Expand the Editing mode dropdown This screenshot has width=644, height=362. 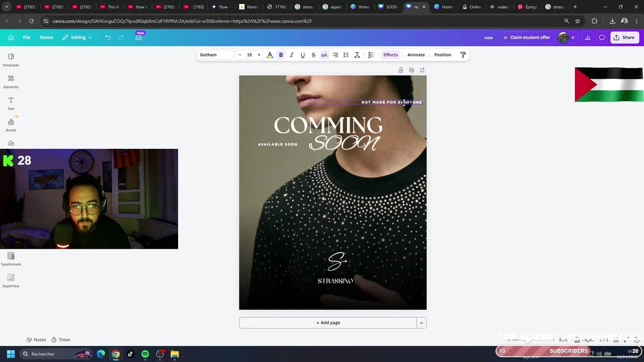[x=77, y=37]
